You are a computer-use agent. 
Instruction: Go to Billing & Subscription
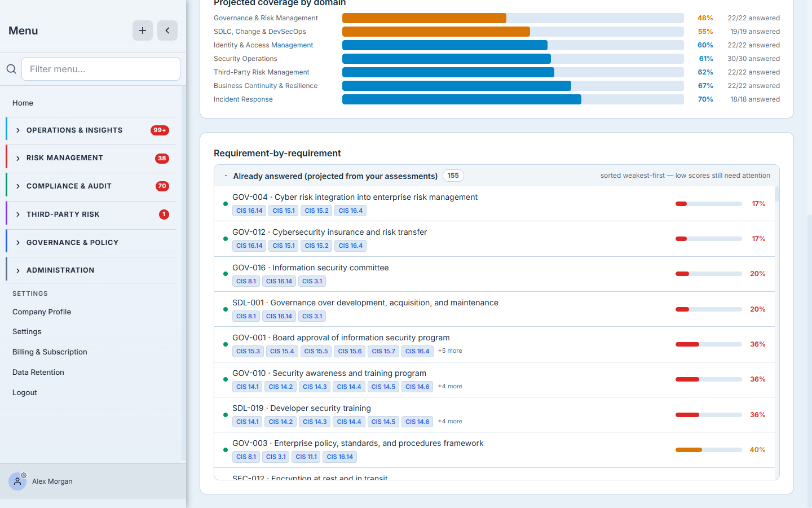pos(50,352)
